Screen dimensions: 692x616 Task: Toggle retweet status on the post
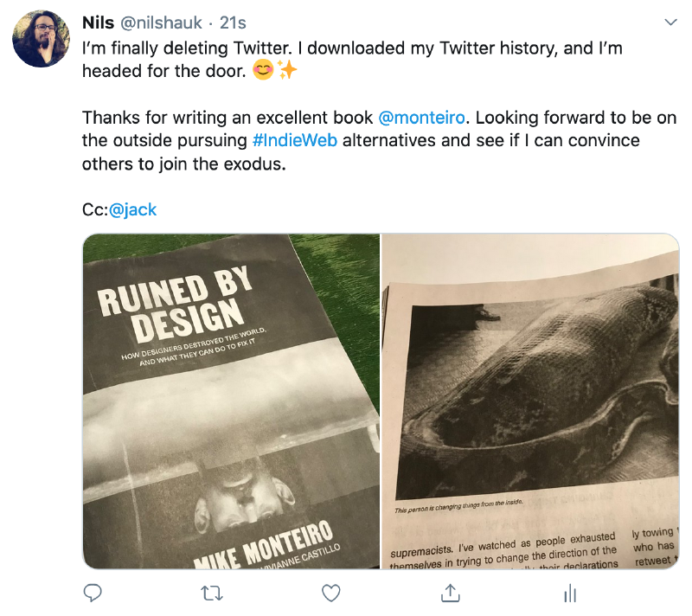click(210, 594)
